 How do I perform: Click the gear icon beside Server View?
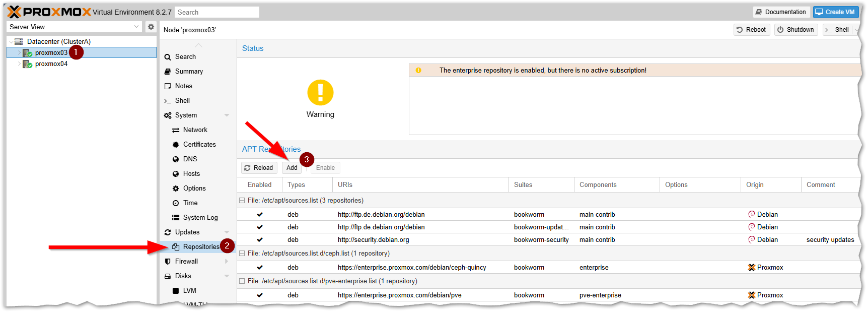151,27
